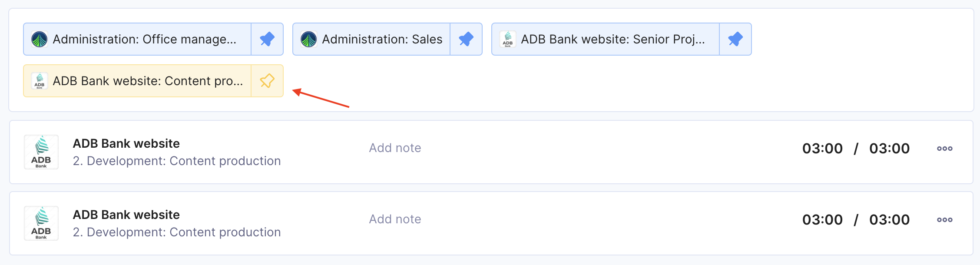980x265 pixels.
Task: Click ADB logo on Senior Project chip
Action: [508, 39]
